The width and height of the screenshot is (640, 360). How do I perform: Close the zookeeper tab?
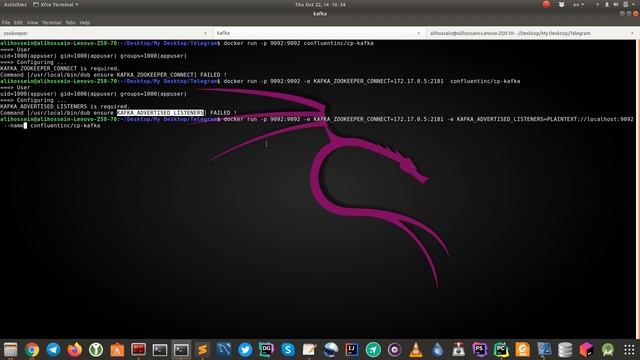205,33
